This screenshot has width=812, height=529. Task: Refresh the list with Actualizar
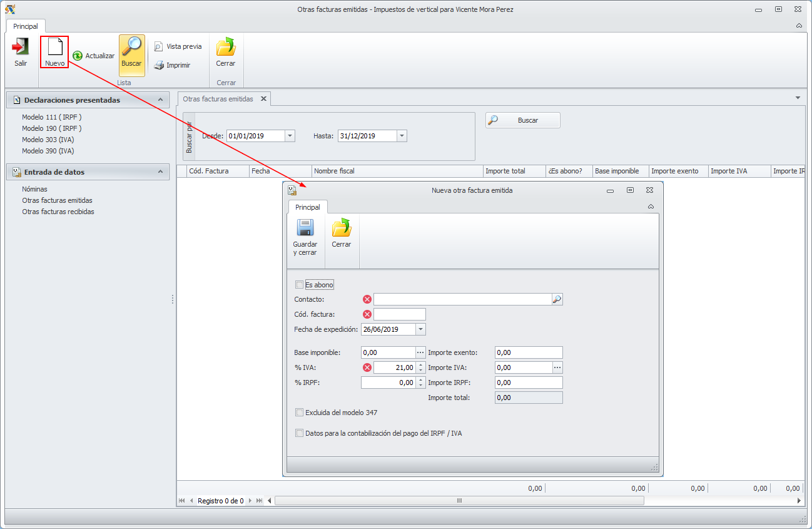tap(94, 56)
